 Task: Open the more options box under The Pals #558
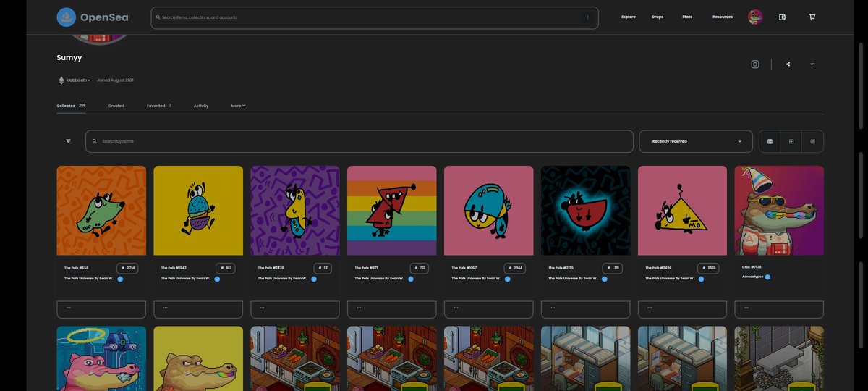pyautogui.click(x=101, y=310)
